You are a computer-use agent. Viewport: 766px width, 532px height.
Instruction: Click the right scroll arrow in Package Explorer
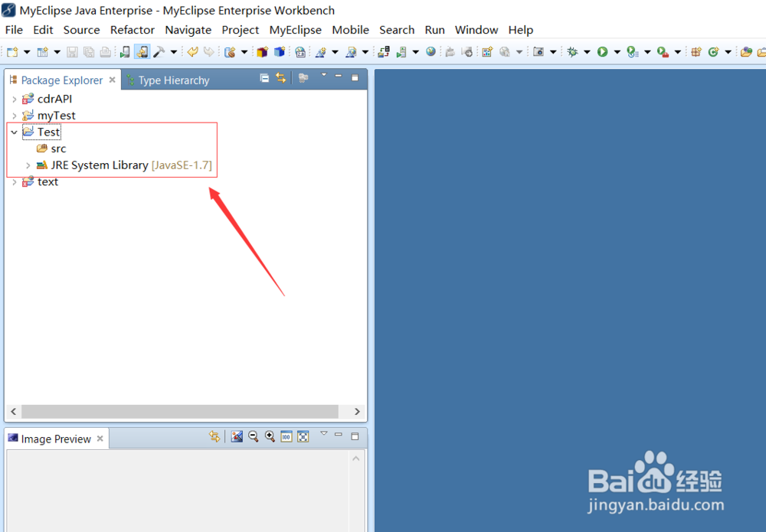(357, 412)
